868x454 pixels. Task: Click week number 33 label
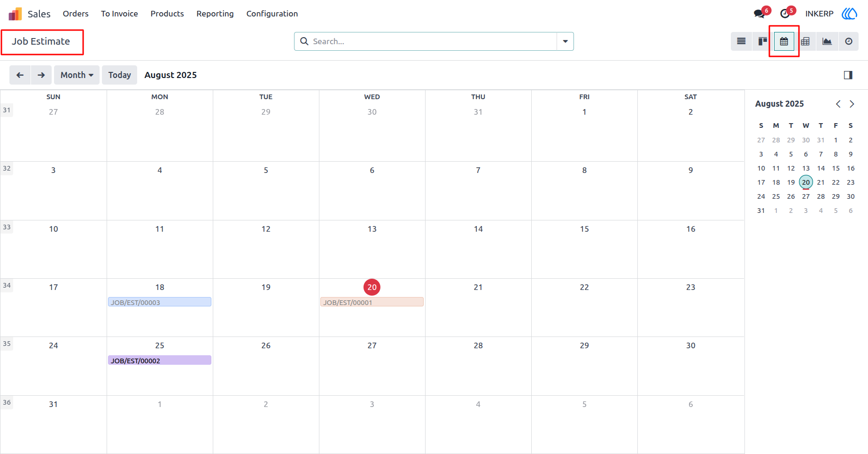[7, 227]
